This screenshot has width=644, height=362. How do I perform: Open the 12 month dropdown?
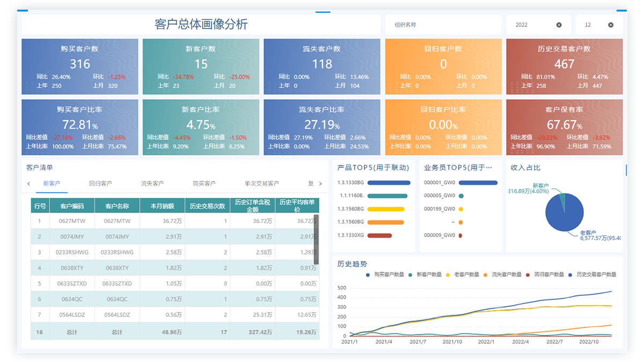[599, 25]
